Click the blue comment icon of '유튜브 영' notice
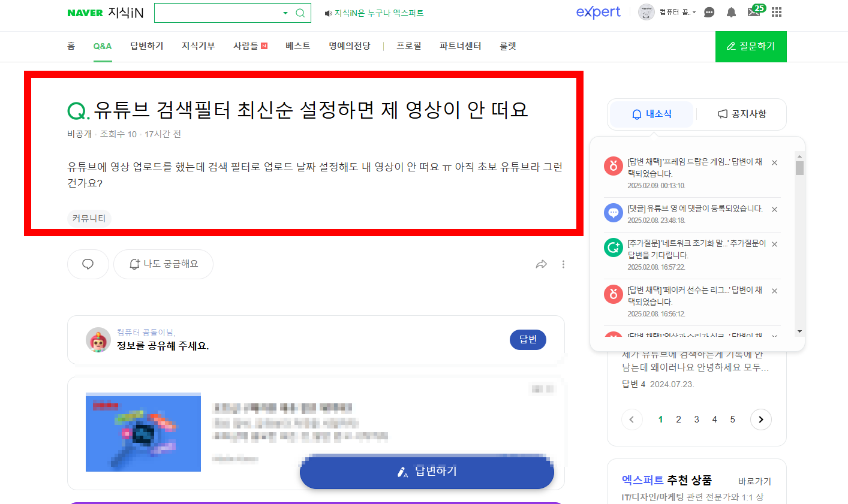This screenshot has height=504, width=848. 614,213
